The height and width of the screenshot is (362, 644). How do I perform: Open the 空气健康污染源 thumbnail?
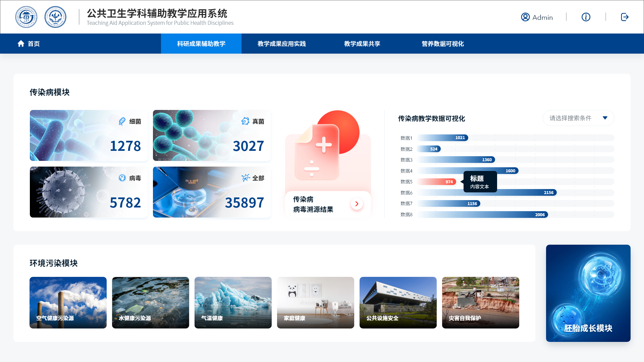tap(68, 303)
